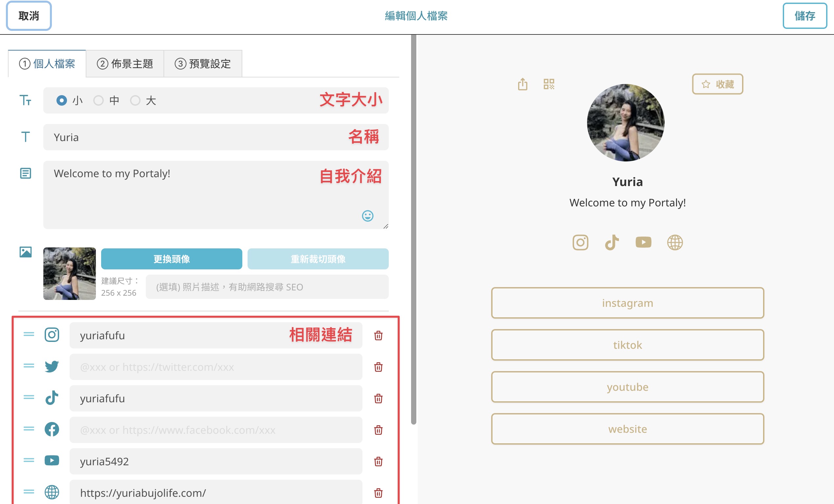Click the Instagram icon in the link list
The width and height of the screenshot is (834, 504).
point(52,335)
